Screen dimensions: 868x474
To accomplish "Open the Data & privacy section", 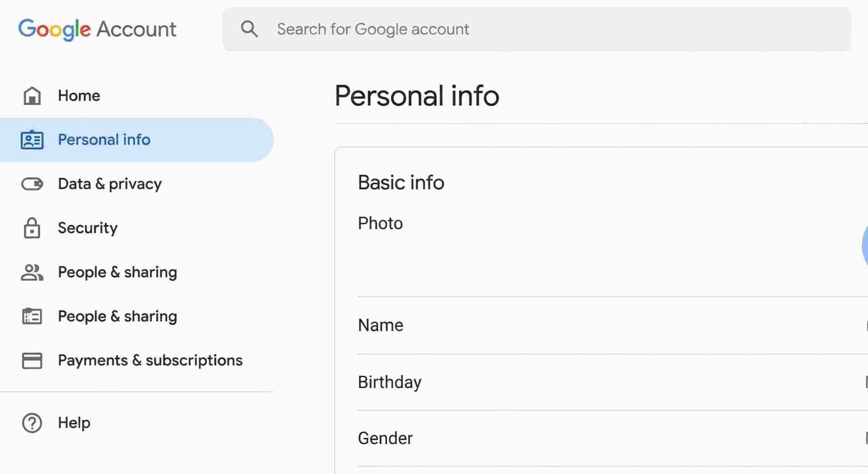I will (x=109, y=184).
